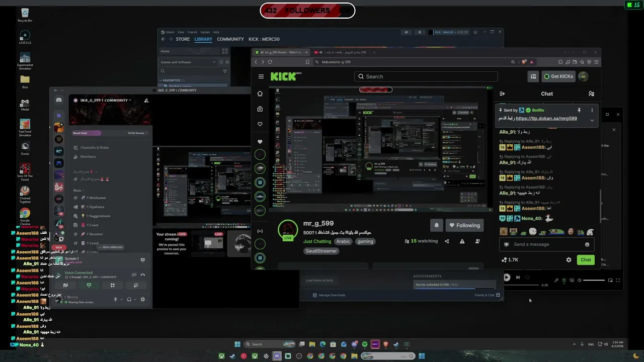
Task: Click the Send a message chat input
Action: [546, 244]
